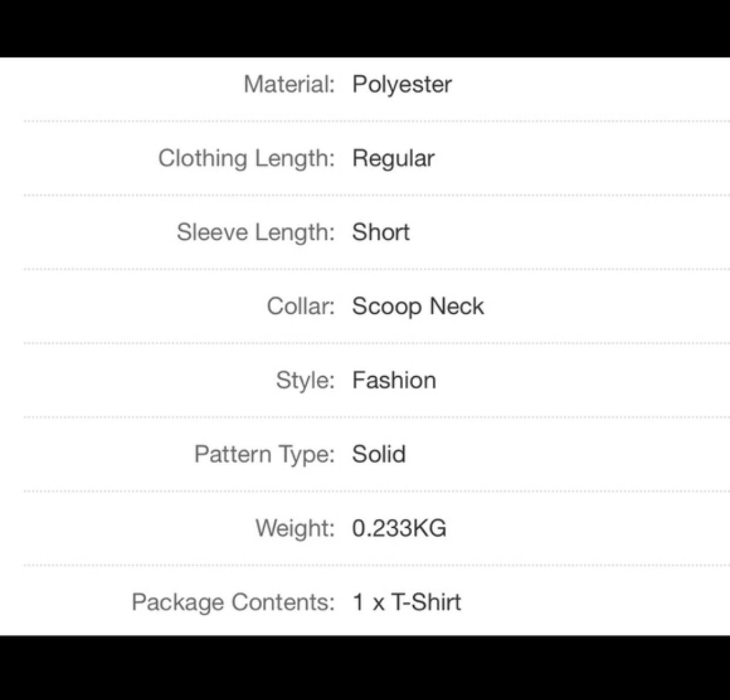This screenshot has height=700, width=730.
Task: Click the Package Contents label
Action: coord(233,602)
